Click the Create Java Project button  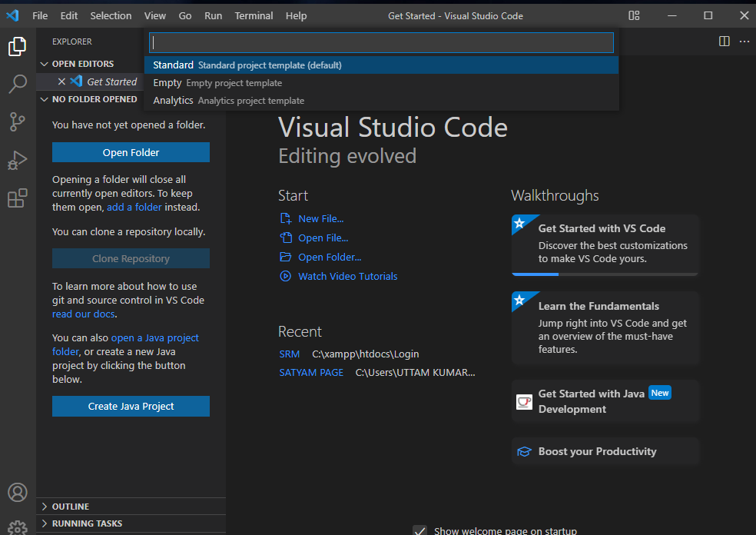[x=131, y=406]
